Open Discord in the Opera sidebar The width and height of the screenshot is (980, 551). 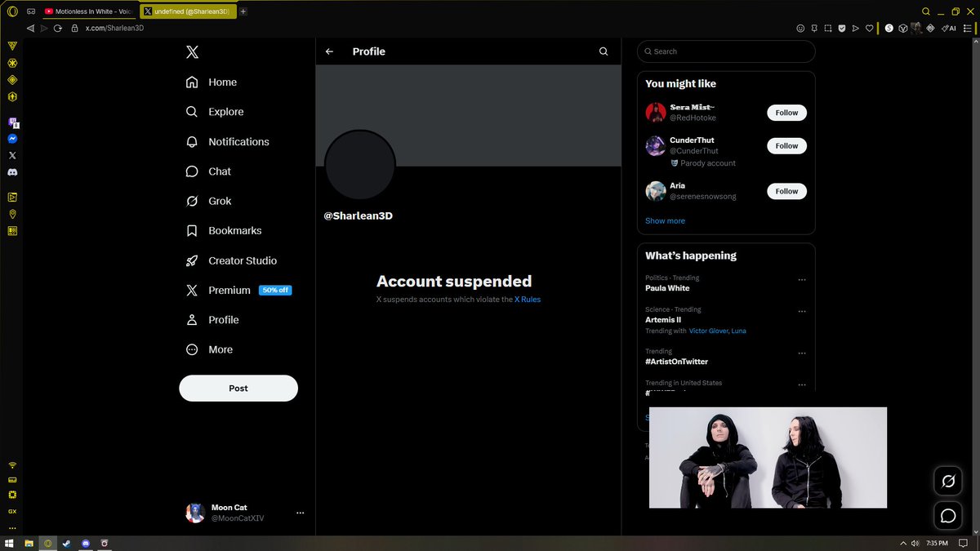[x=13, y=172]
